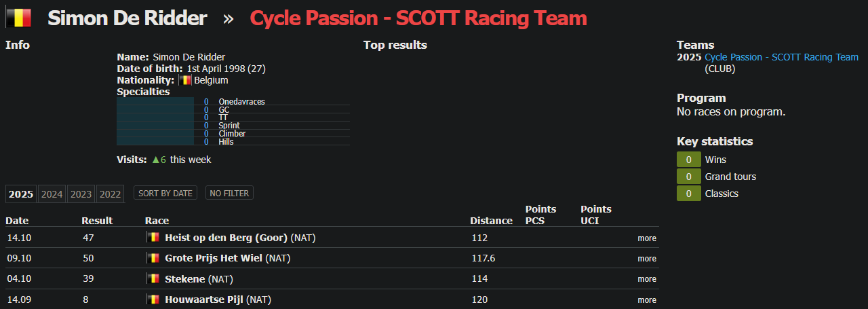The image size is (868, 309).
Task: Click the flag icon beside Houwaartse Pijl
Action: [153, 299]
